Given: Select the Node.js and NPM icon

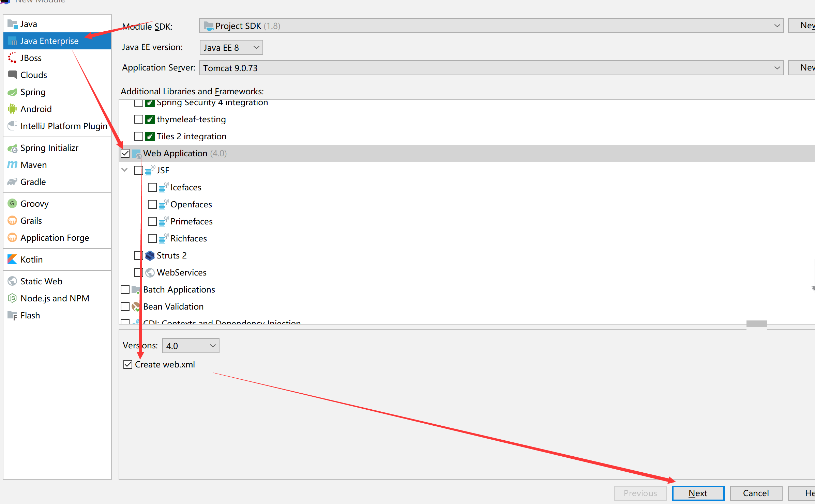Looking at the screenshot, I should [x=12, y=298].
